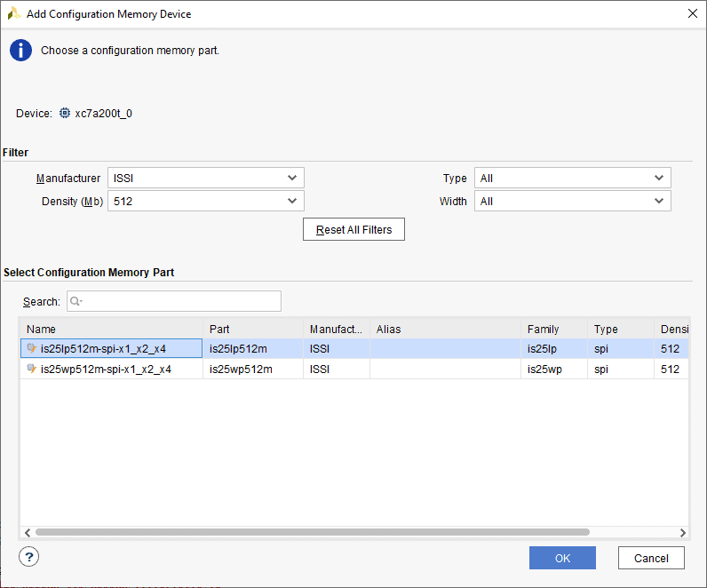Sort by the Family column header
This screenshot has height=588, width=707.
point(553,329)
